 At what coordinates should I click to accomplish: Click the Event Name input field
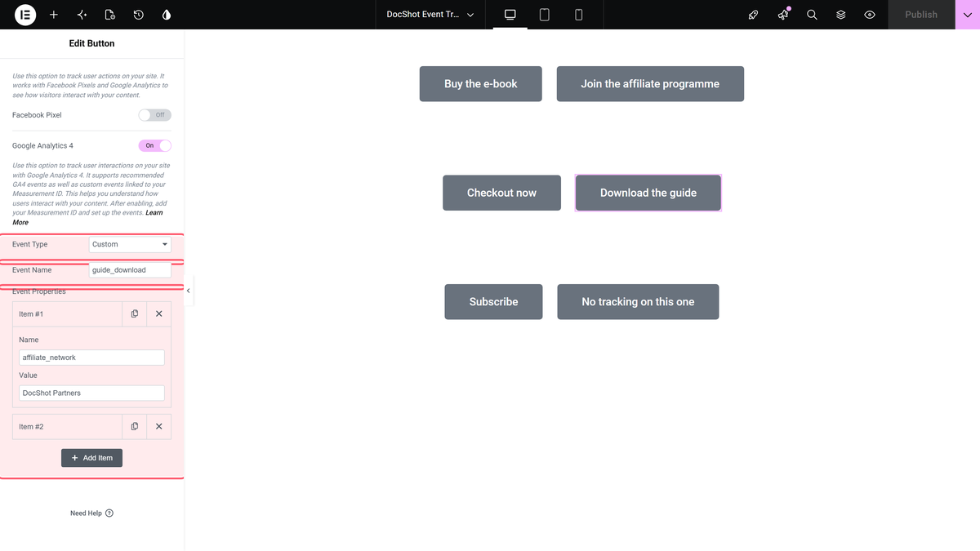click(x=130, y=270)
